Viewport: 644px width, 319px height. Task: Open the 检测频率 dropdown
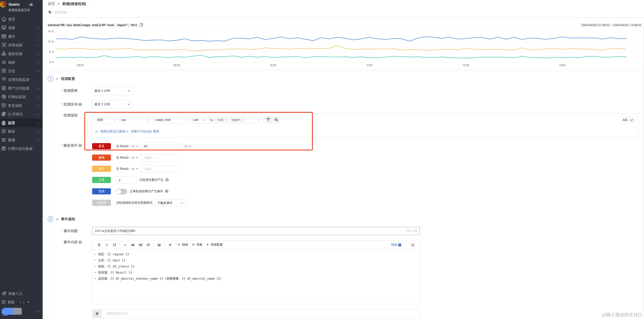112,91
